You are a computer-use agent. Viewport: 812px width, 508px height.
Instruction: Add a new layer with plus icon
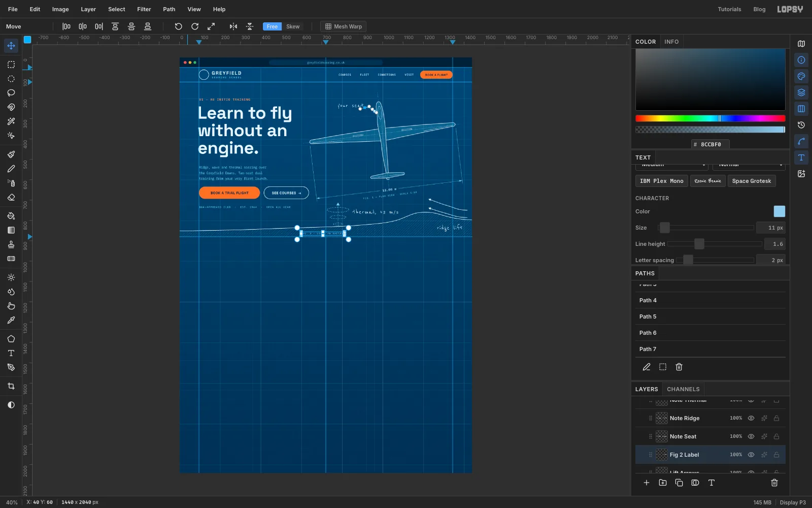coord(647,483)
